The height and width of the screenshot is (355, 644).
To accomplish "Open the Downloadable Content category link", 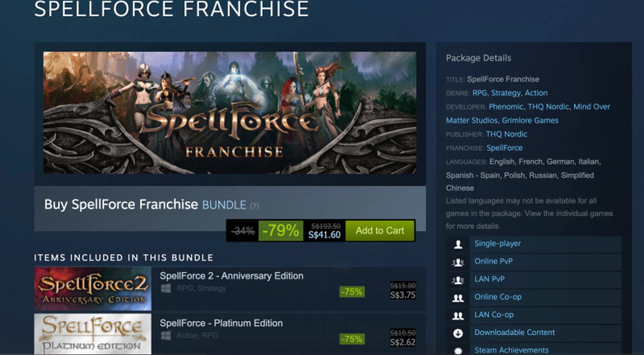I will pos(515,333).
